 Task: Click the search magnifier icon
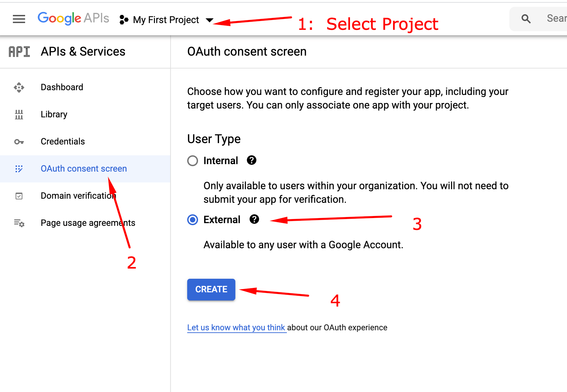pos(526,19)
